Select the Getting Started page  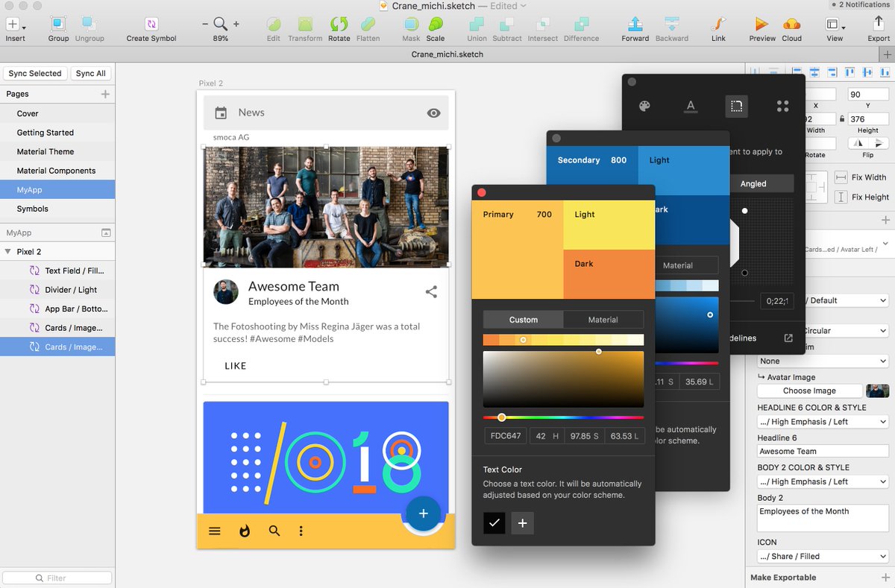click(x=57, y=133)
